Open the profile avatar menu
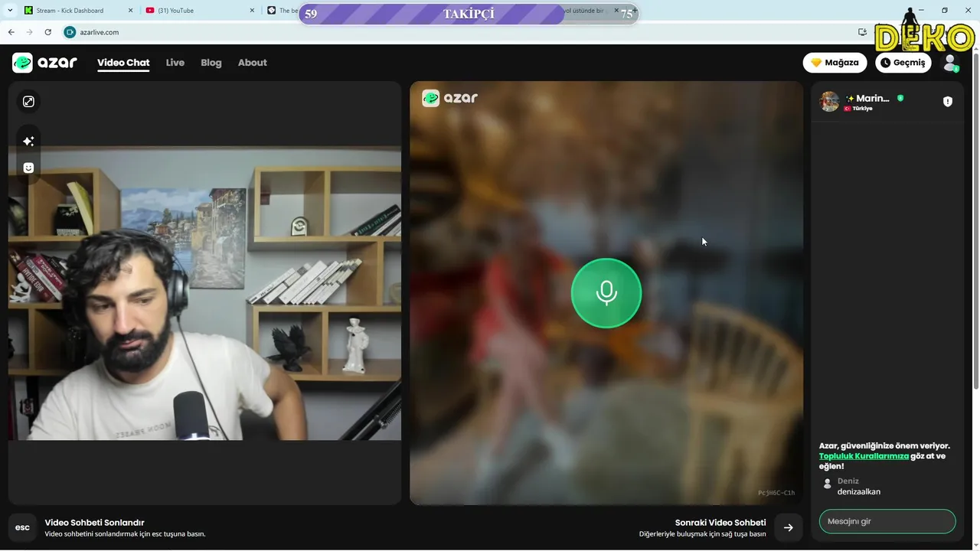980x551 pixels. click(x=950, y=63)
